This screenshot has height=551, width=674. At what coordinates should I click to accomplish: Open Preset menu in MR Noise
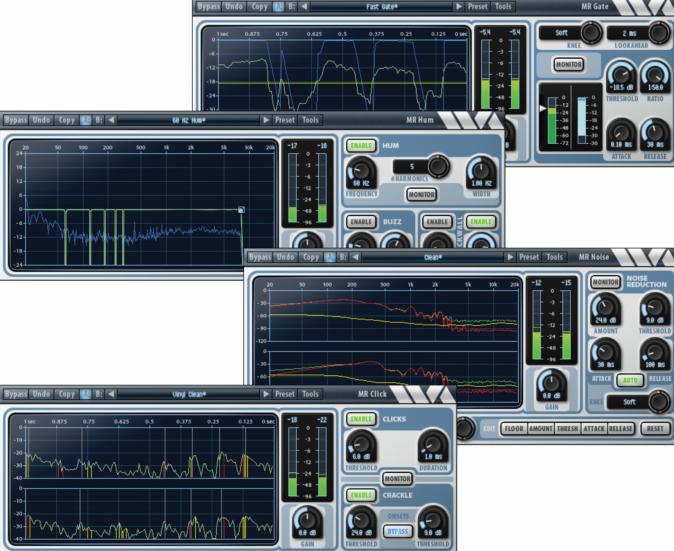529,257
